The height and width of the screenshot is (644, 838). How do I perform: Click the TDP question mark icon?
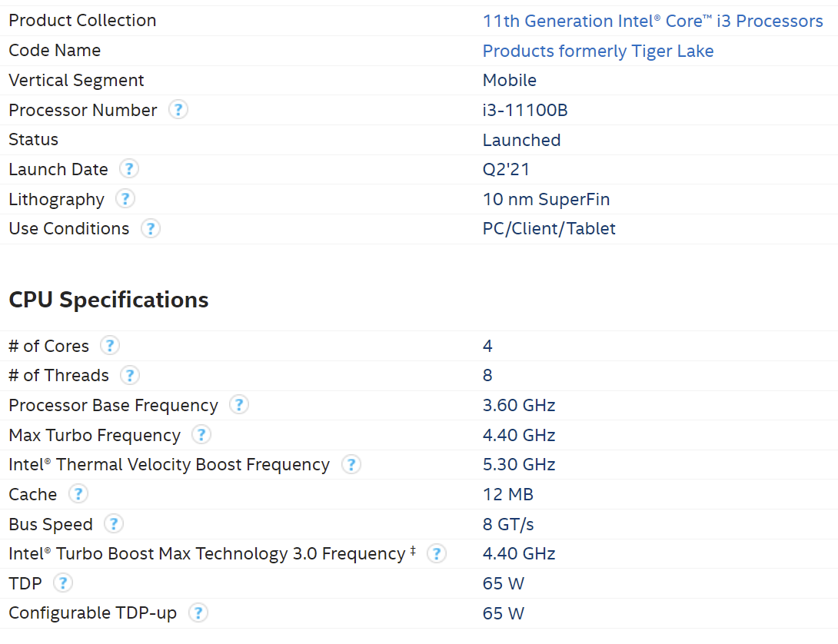coord(62,583)
